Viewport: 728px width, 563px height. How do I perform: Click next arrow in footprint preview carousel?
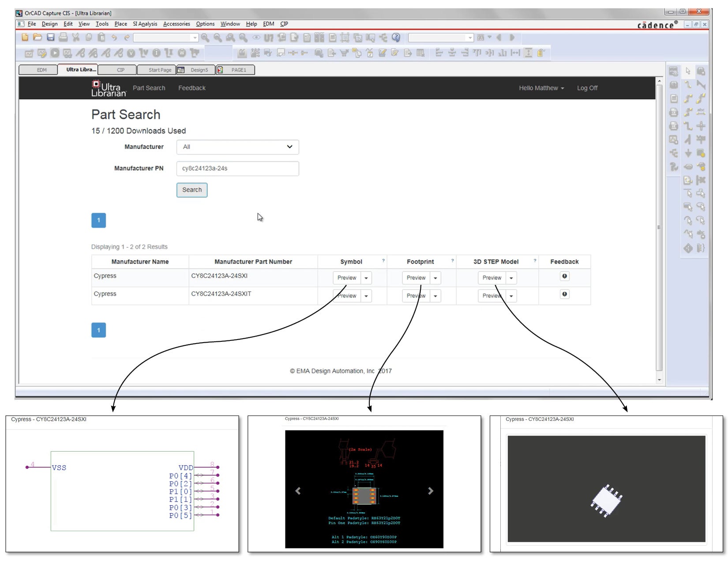tap(431, 491)
